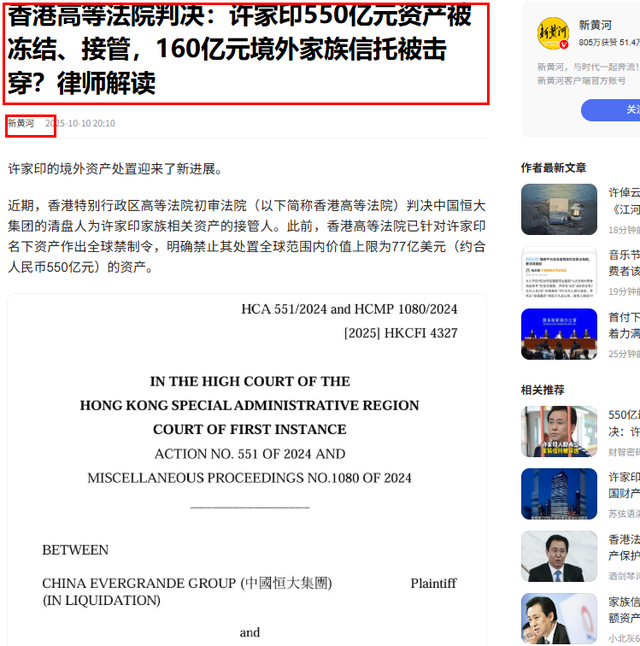Open the 550亿 recommended article title
Viewport: 640px width, 646px height.
pos(624,423)
